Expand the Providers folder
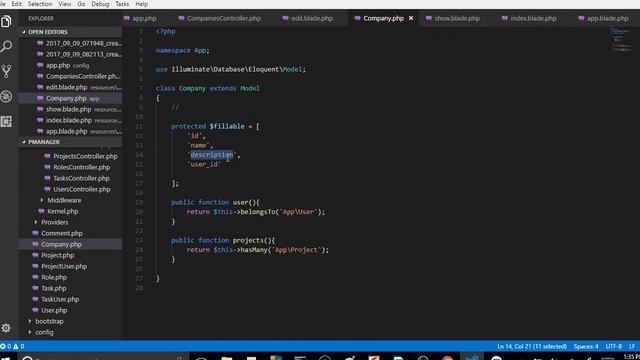This screenshot has width=640, height=360. click(x=55, y=222)
